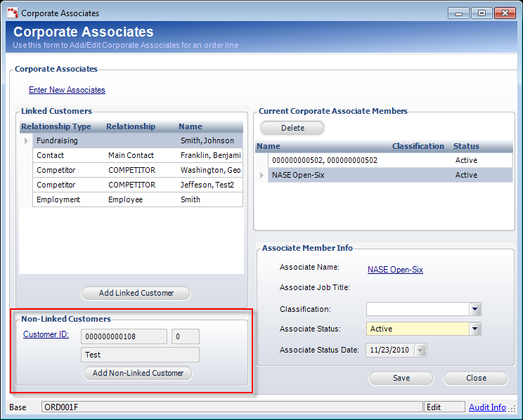Expand the Associate Status dropdown
This screenshot has width=523, height=420.
point(475,329)
